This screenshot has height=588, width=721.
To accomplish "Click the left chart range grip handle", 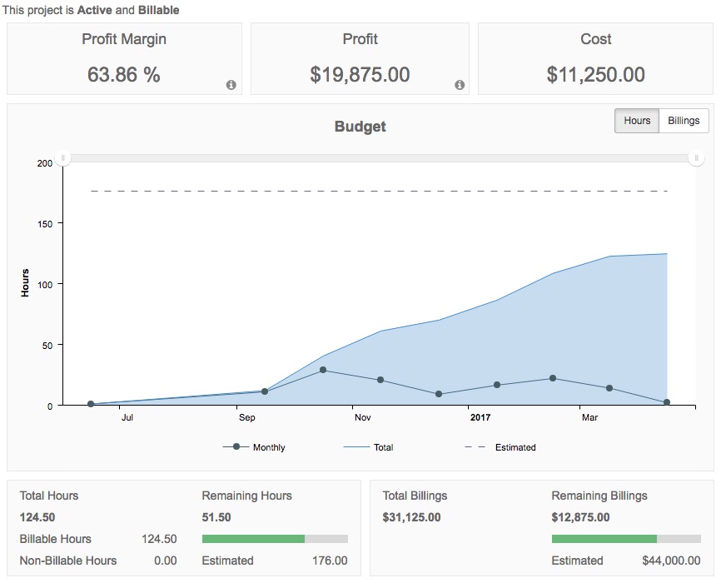I will pyautogui.click(x=62, y=157).
